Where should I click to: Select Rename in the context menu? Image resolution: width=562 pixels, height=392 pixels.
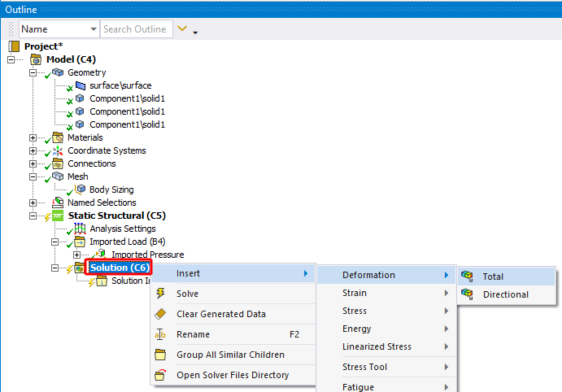point(233,334)
